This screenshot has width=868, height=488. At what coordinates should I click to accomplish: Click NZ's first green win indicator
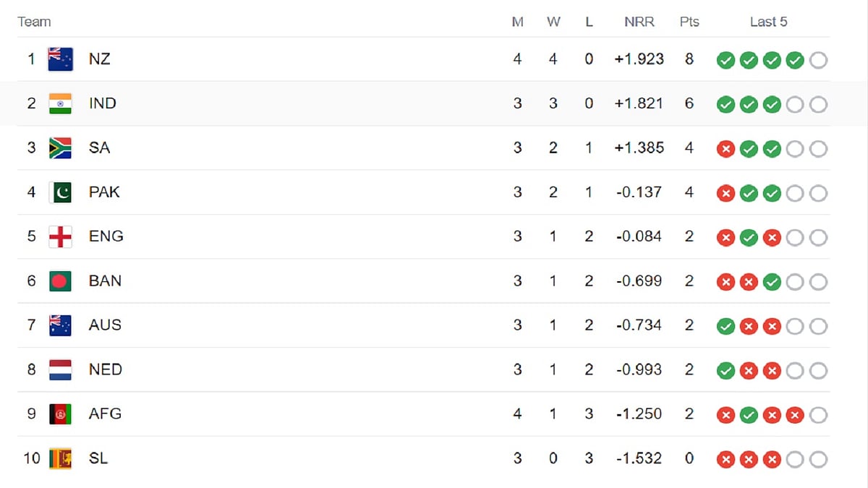coord(726,60)
